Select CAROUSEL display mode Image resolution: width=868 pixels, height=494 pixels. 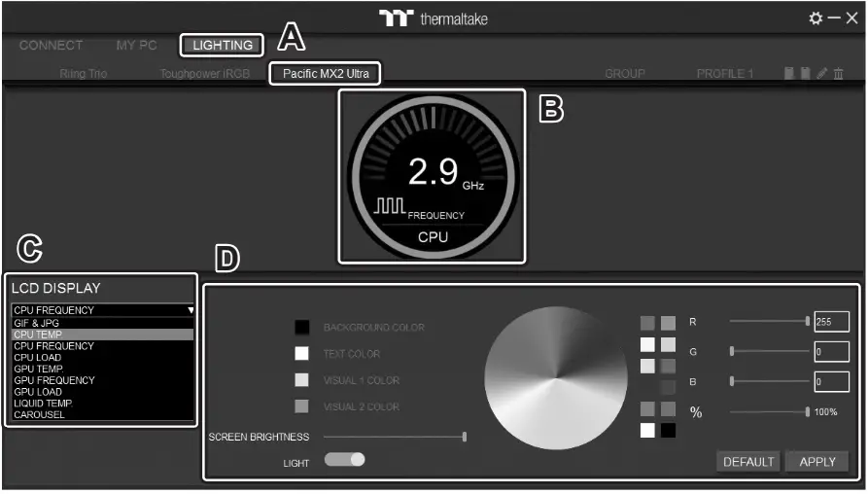103,415
